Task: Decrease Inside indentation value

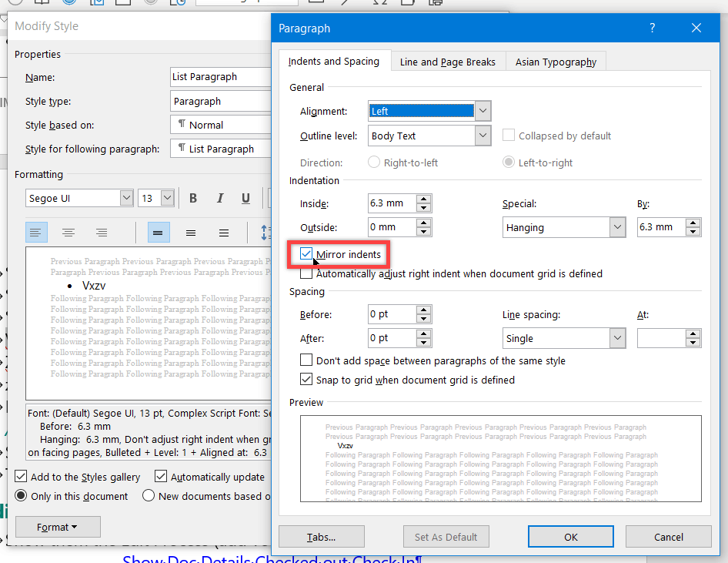Action: click(423, 208)
